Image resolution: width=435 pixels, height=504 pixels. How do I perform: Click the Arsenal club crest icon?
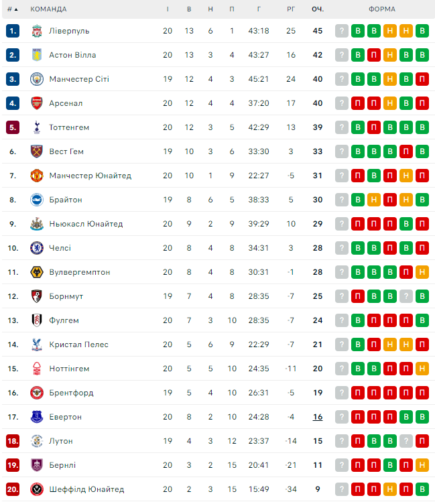pyautogui.click(x=37, y=103)
